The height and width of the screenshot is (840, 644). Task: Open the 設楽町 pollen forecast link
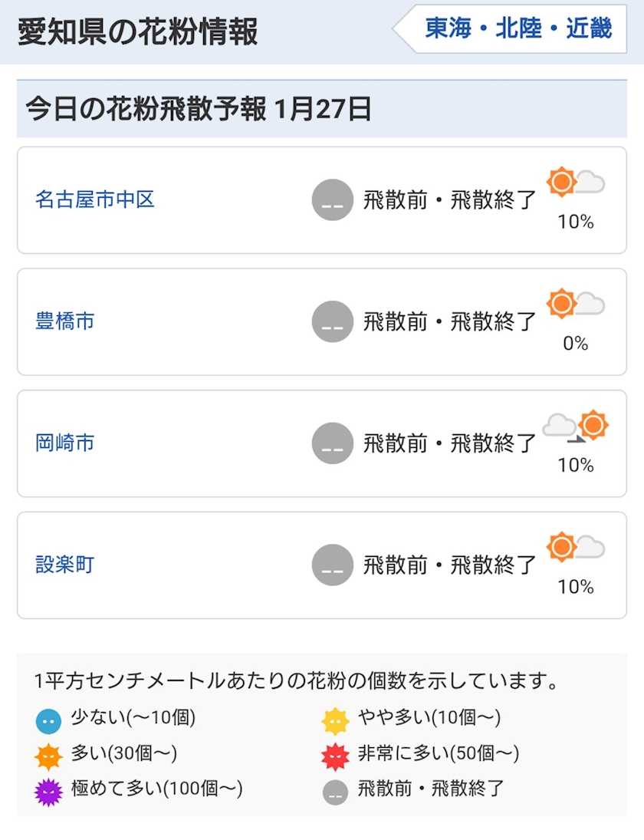pos(65,565)
